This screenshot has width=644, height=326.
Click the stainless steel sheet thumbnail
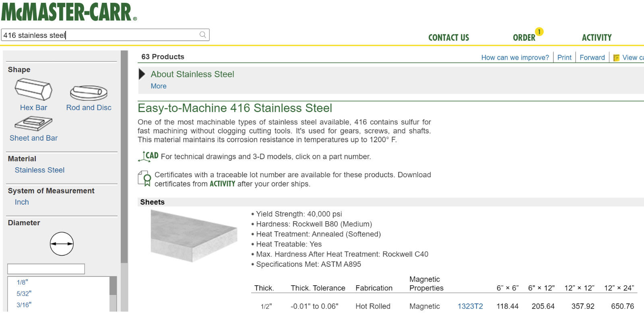point(194,236)
